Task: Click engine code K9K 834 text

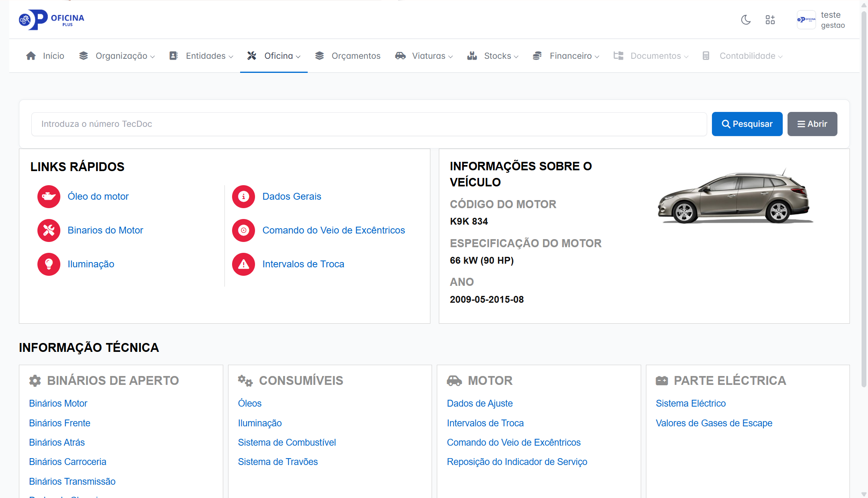Action: (469, 221)
